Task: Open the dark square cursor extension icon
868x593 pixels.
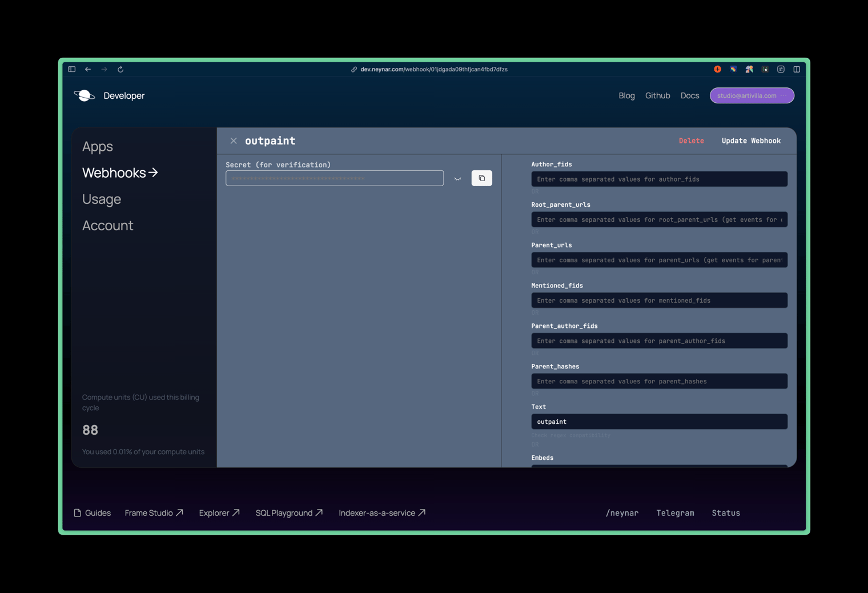Action: pos(765,69)
